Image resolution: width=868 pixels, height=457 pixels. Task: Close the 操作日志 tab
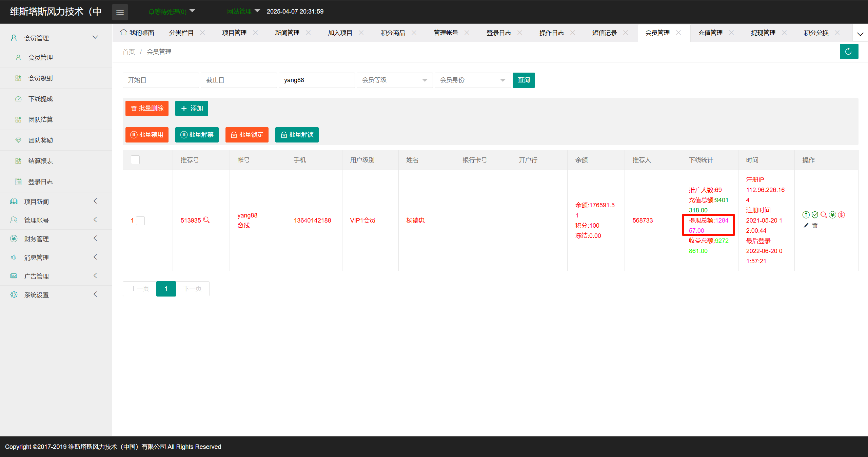click(x=573, y=33)
